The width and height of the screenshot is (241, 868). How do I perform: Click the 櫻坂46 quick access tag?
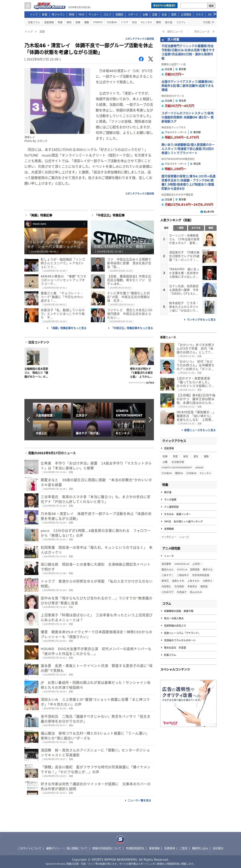point(179,473)
